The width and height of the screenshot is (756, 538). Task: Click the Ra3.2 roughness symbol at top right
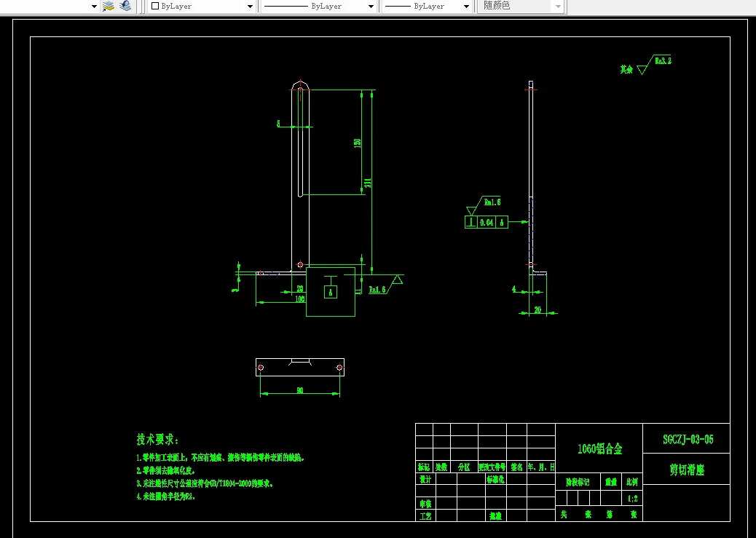point(654,65)
